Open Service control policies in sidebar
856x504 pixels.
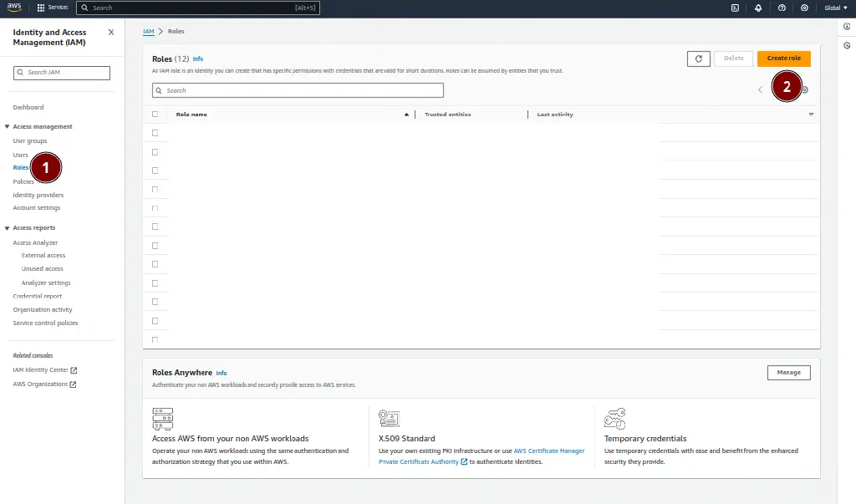coord(45,323)
